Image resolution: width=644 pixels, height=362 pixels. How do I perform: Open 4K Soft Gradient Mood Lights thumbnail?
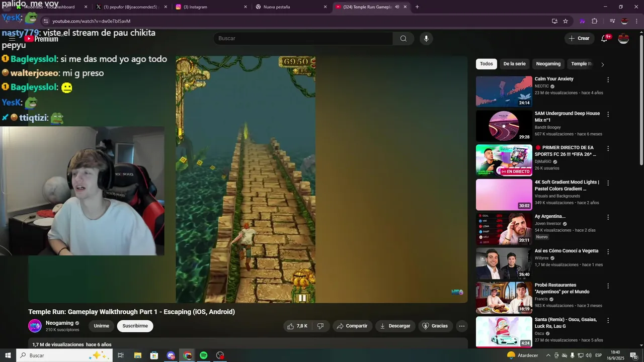(504, 195)
